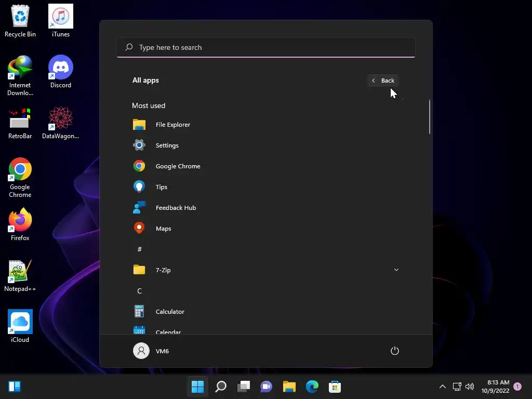Select Discord desktop shortcut
This screenshot has height=399, width=532.
coord(61,72)
